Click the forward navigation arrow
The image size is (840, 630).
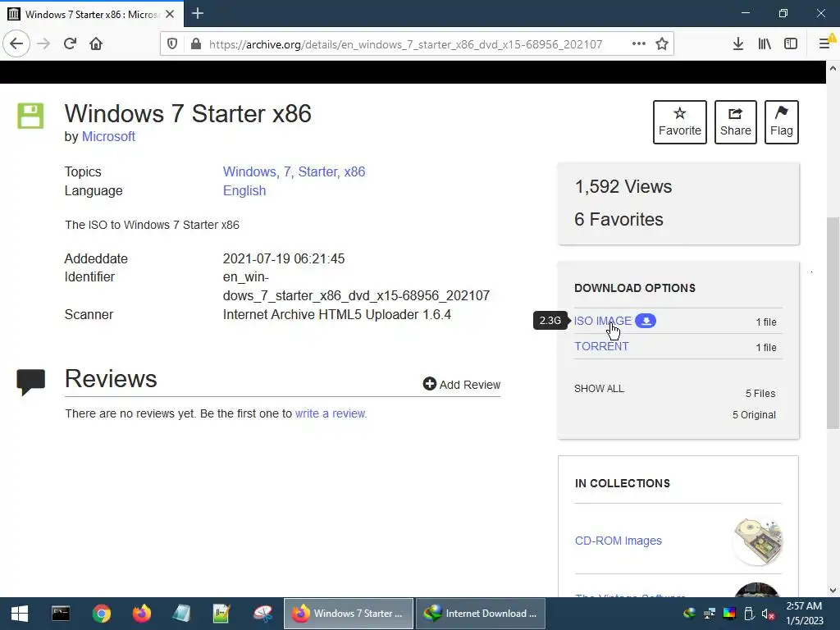coord(43,43)
